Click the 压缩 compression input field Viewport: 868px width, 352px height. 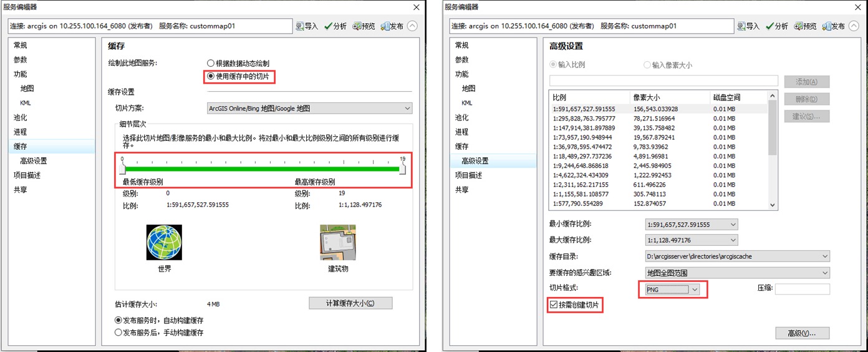(802, 289)
